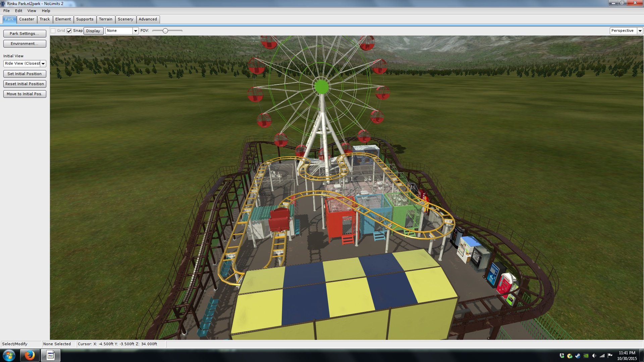
Task: Switch to the Coaster tab
Action: point(26,19)
